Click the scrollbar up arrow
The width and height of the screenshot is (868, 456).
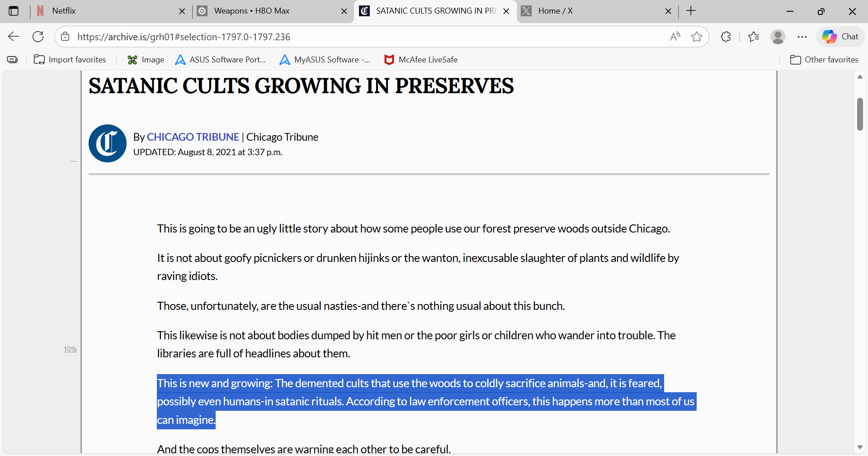(x=860, y=77)
